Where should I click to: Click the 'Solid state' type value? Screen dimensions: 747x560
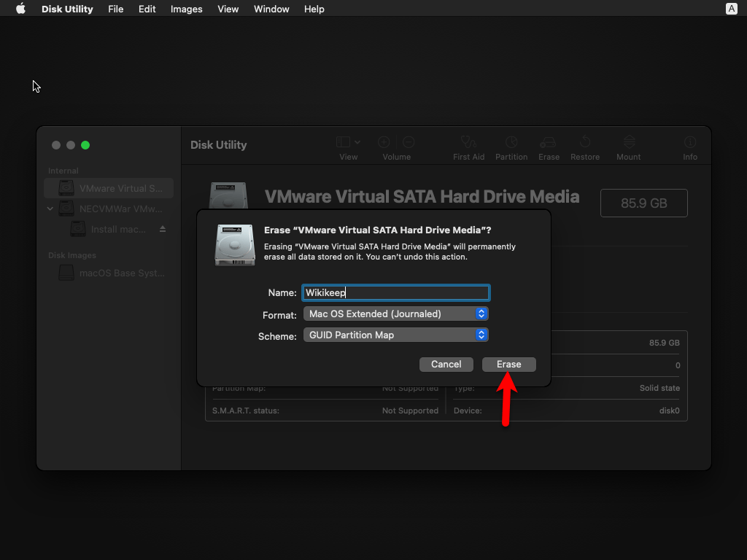click(x=659, y=388)
